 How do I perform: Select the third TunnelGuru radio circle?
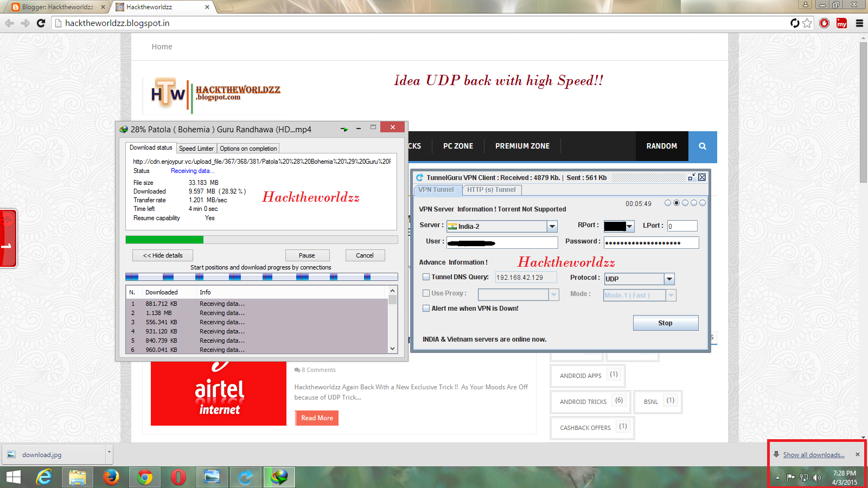point(685,203)
